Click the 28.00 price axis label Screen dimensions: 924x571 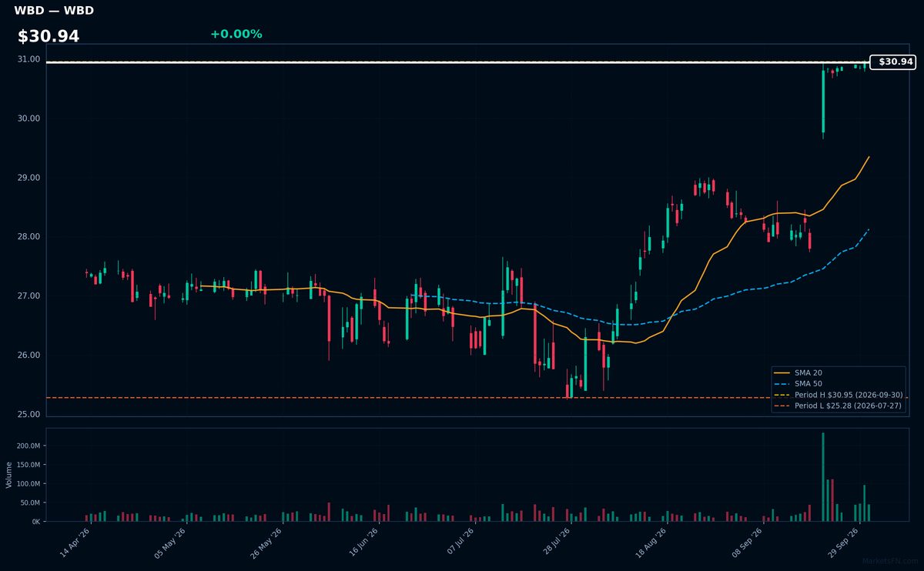(28, 237)
